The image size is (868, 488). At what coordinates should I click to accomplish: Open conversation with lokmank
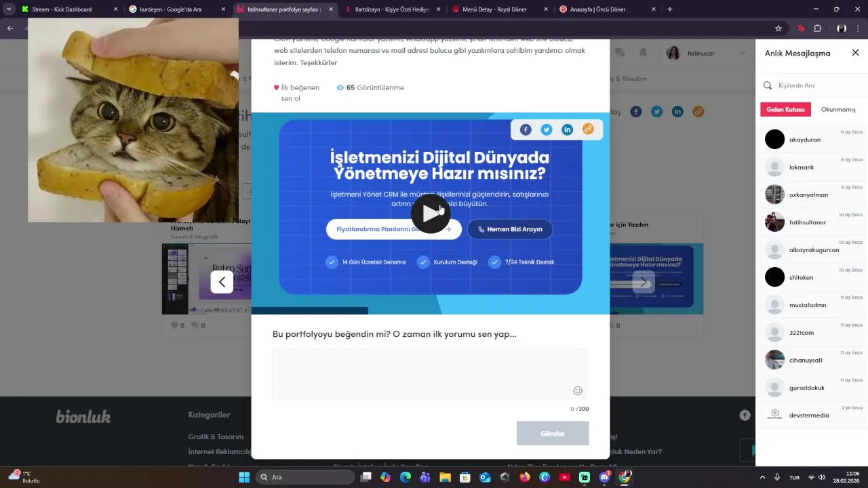[x=812, y=167]
